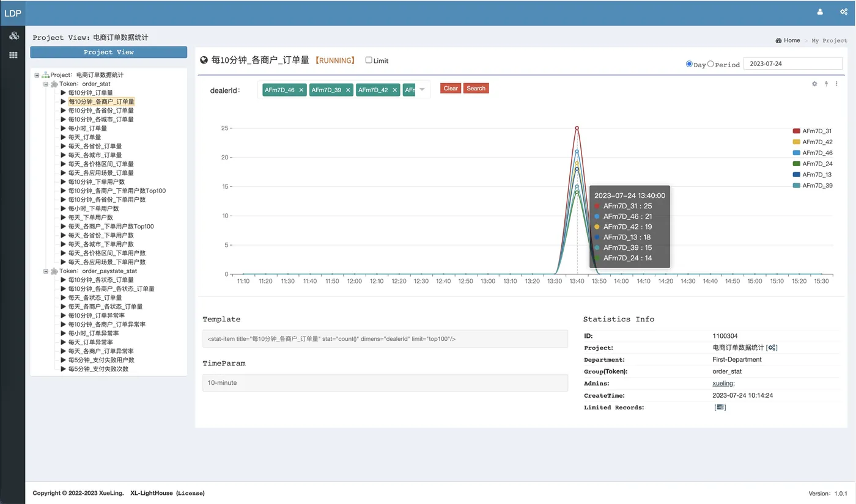Collapse the Token: order_stat node
The width and height of the screenshot is (856, 504).
tap(46, 84)
